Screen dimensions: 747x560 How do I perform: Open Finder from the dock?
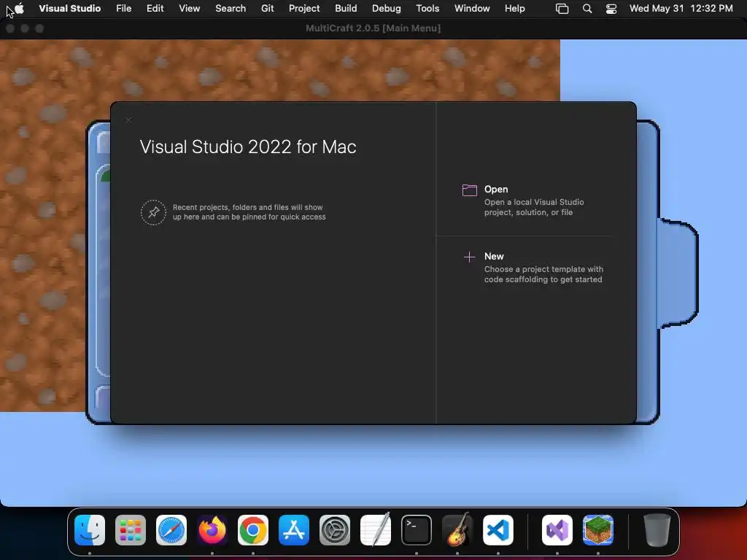tap(90, 530)
